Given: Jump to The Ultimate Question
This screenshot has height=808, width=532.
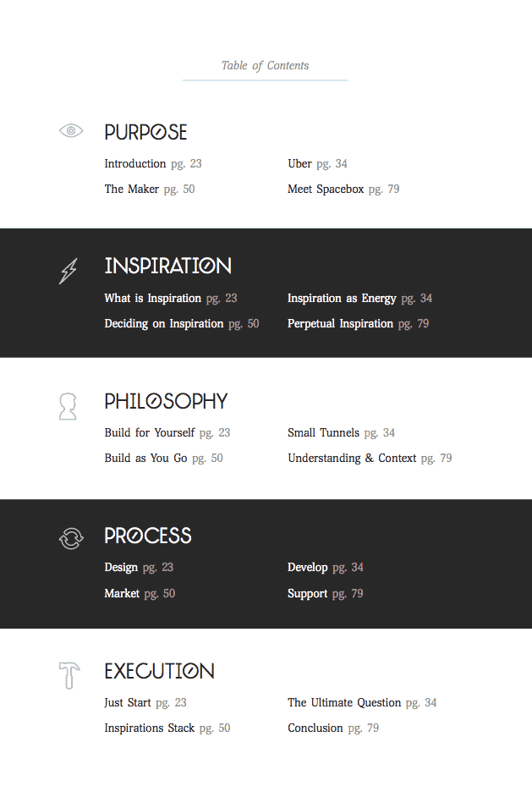Looking at the screenshot, I should 344,703.
